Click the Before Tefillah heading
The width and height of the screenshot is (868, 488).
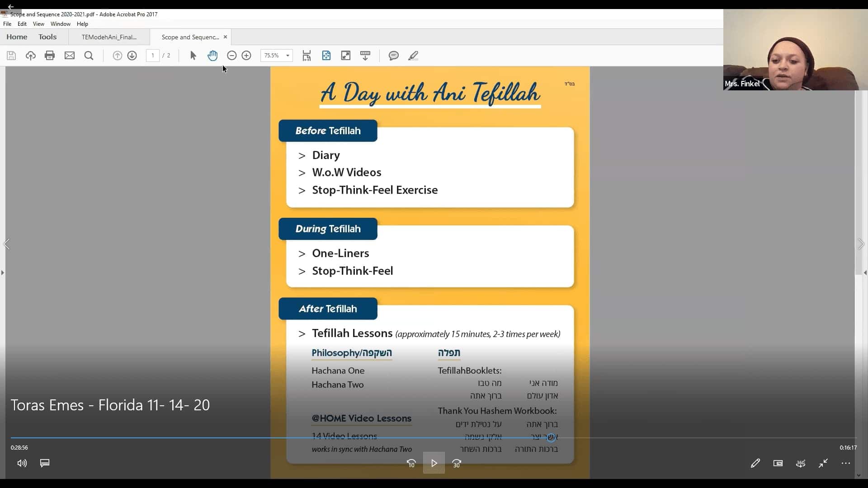(328, 131)
